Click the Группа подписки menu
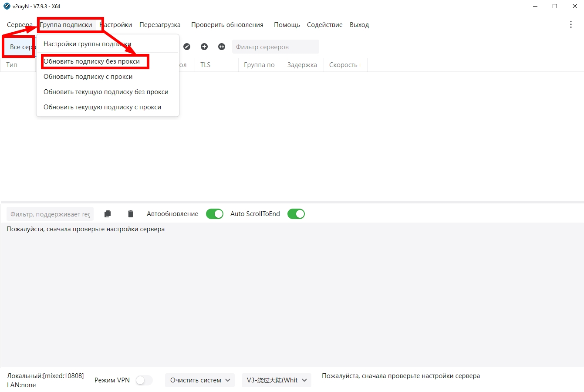The image size is (584, 392). (66, 25)
